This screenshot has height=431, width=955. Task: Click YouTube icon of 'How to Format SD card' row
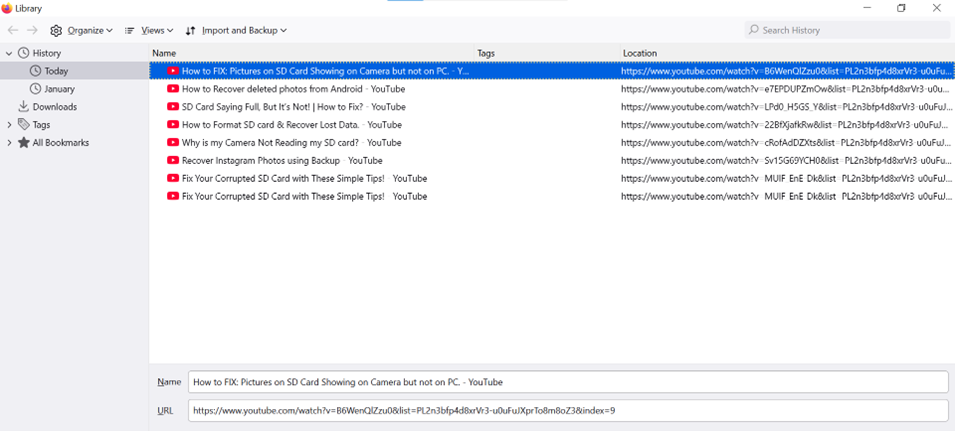point(173,125)
